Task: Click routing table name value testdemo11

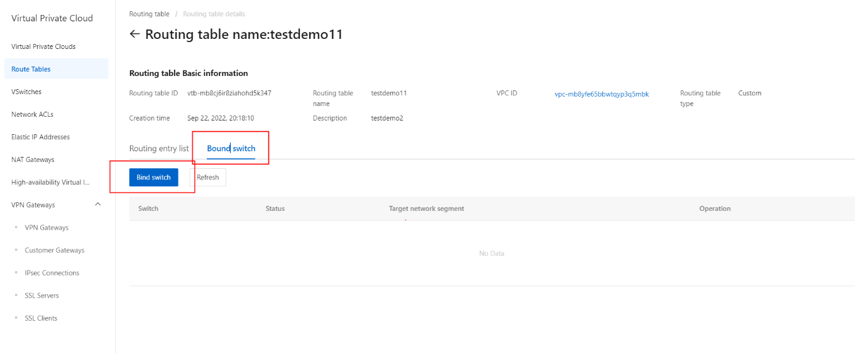Action: pyautogui.click(x=389, y=93)
